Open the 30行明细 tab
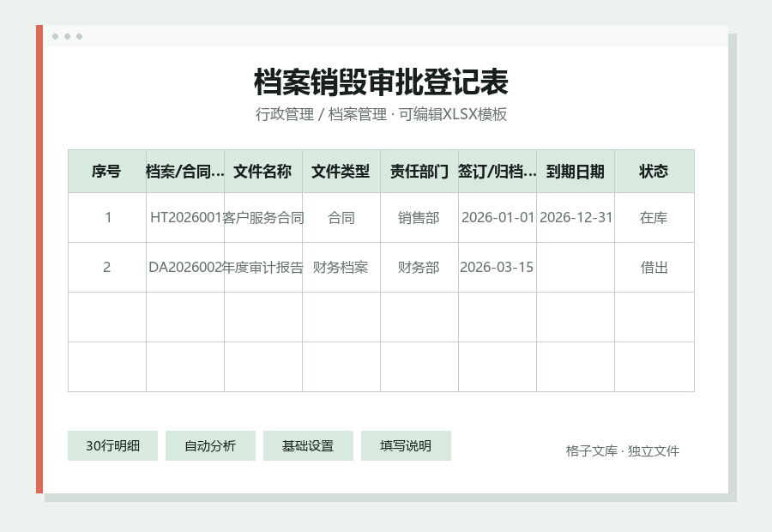 tap(112, 446)
